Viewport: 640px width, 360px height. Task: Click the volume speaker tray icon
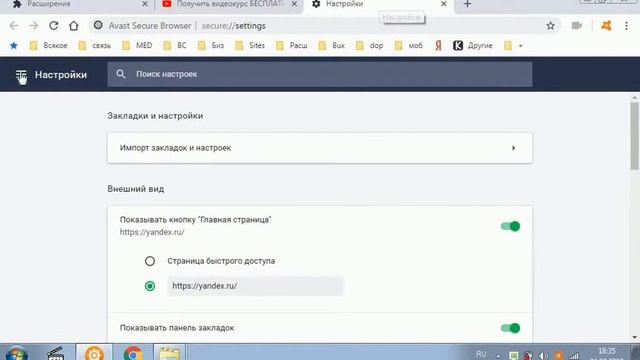543,356
